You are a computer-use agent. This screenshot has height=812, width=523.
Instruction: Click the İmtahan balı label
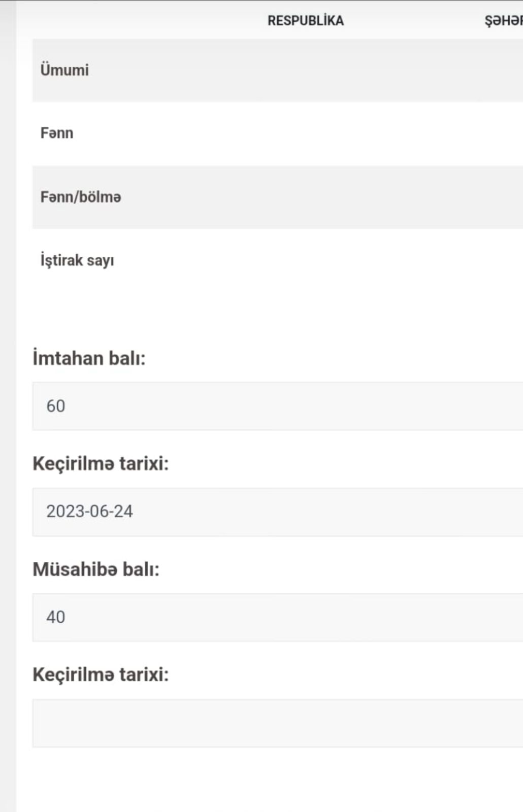(89, 358)
